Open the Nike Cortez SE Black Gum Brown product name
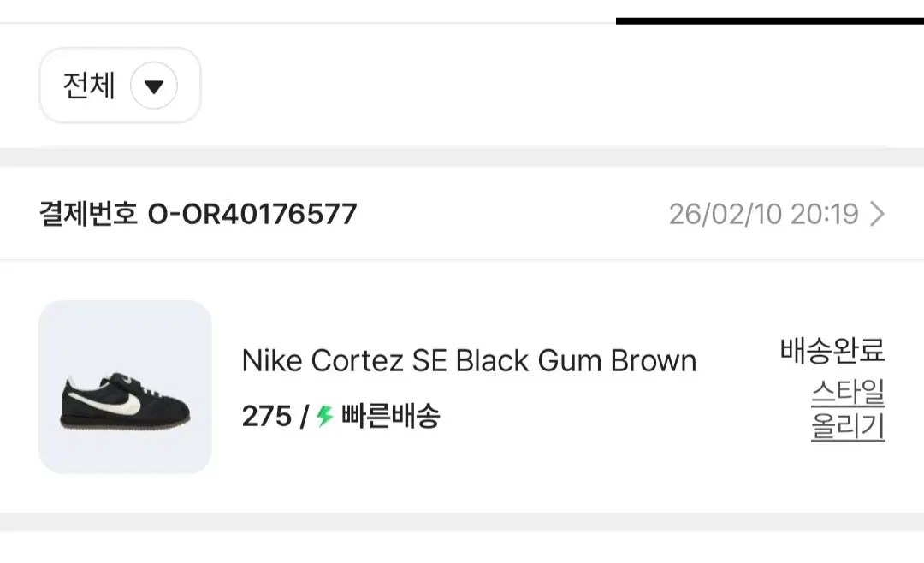This screenshot has height=563, width=924. coord(469,360)
